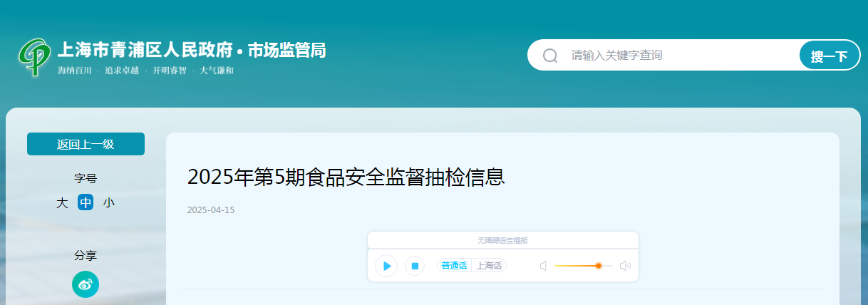Click the 无障碍语音播报 panel header
The width and height of the screenshot is (868, 305).
click(x=503, y=241)
